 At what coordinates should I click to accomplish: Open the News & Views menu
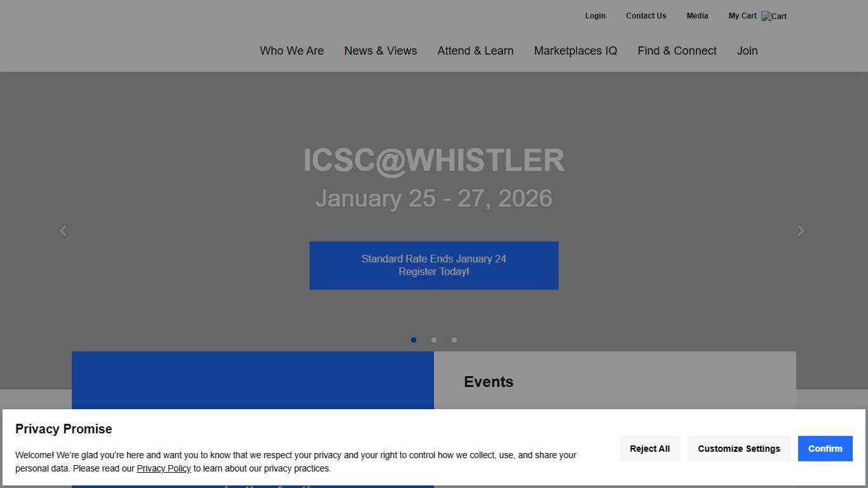pos(381,51)
